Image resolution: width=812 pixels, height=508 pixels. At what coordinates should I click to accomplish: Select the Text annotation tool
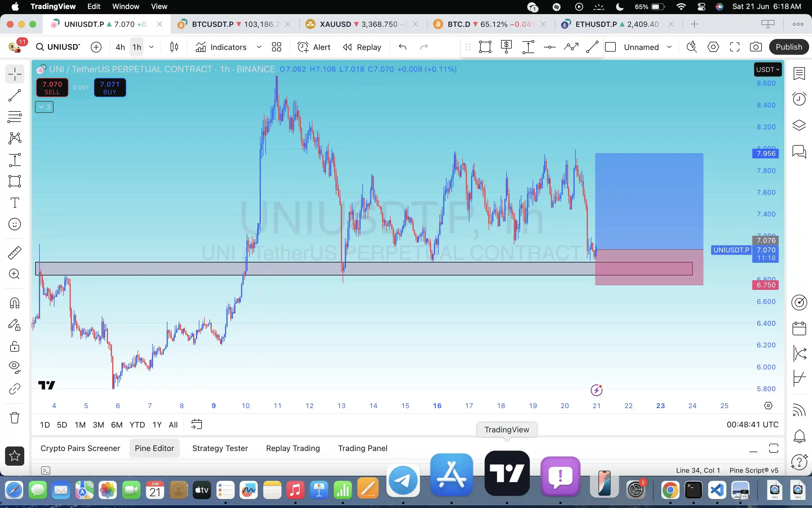point(15,203)
